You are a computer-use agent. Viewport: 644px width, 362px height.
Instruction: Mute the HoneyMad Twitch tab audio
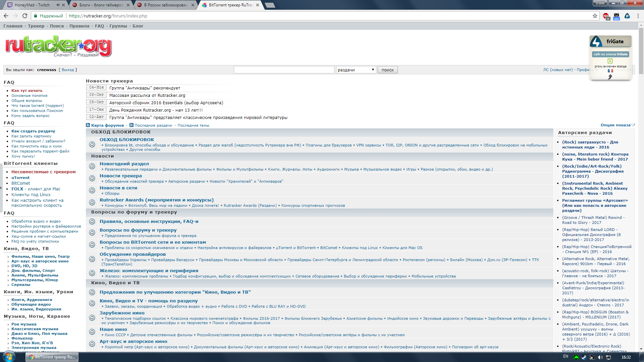[58, 5]
